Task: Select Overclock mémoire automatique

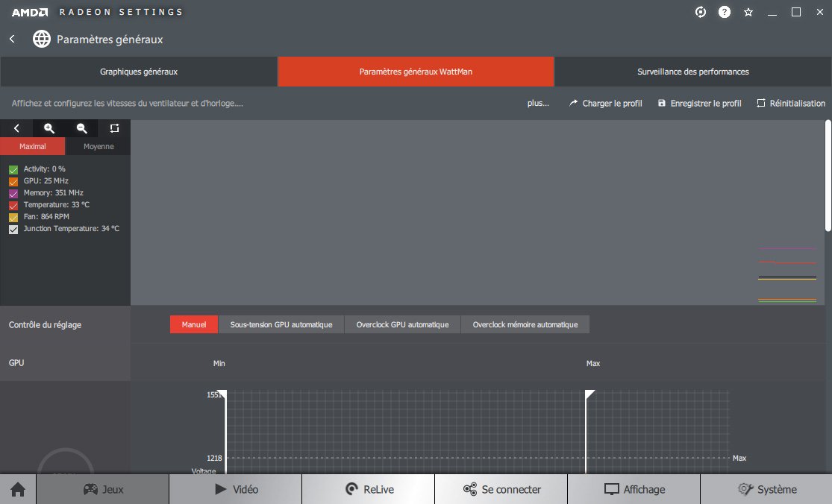Action: tap(525, 324)
